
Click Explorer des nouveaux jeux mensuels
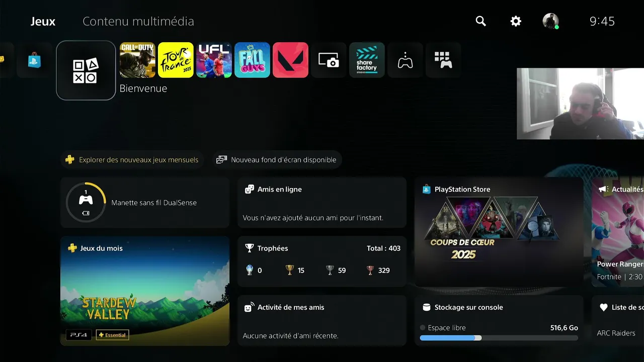[132, 160]
